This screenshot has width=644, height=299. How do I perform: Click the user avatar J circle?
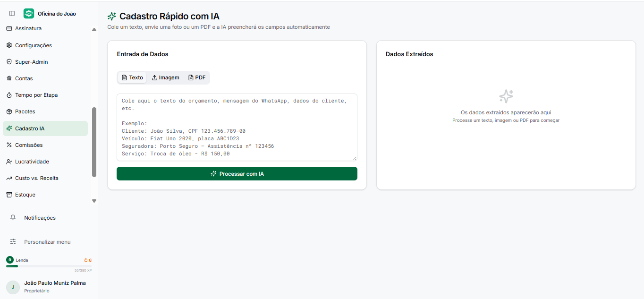(x=13, y=287)
